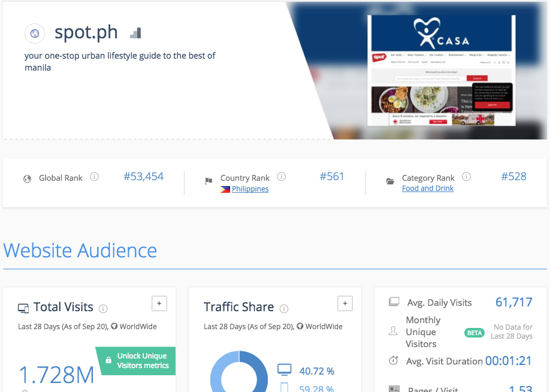Image resolution: width=550 pixels, height=392 pixels.
Task: Click the #561 country rank value
Action: pyautogui.click(x=332, y=177)
